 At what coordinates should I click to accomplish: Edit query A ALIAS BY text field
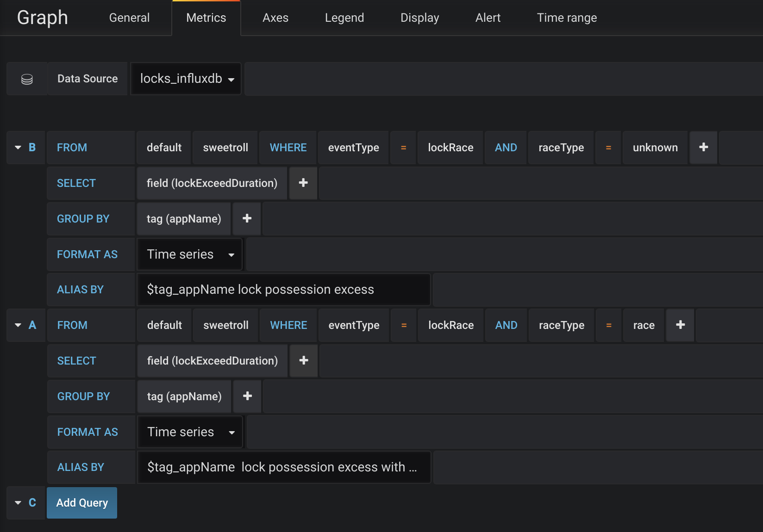tap(283, 467)
